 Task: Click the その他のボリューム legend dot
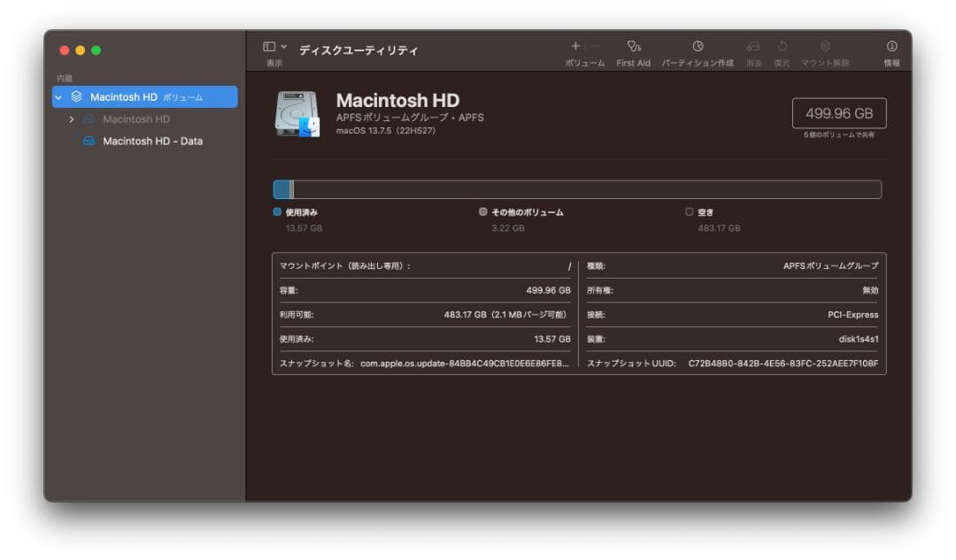tap(481, 211)
